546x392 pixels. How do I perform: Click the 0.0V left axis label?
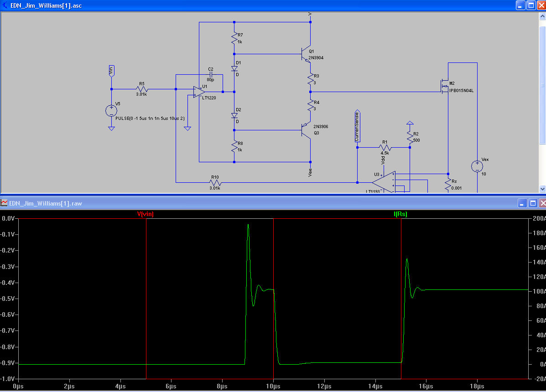click(x=8, y=218)
